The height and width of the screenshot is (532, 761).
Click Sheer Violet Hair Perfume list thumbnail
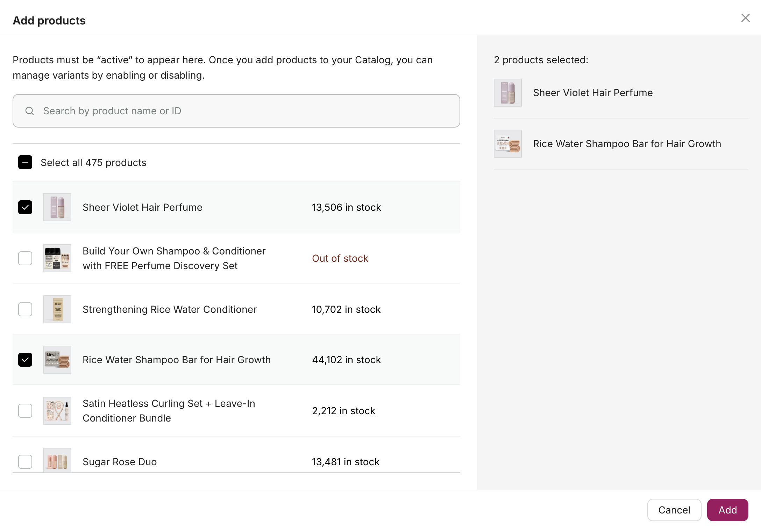point(57,207)
